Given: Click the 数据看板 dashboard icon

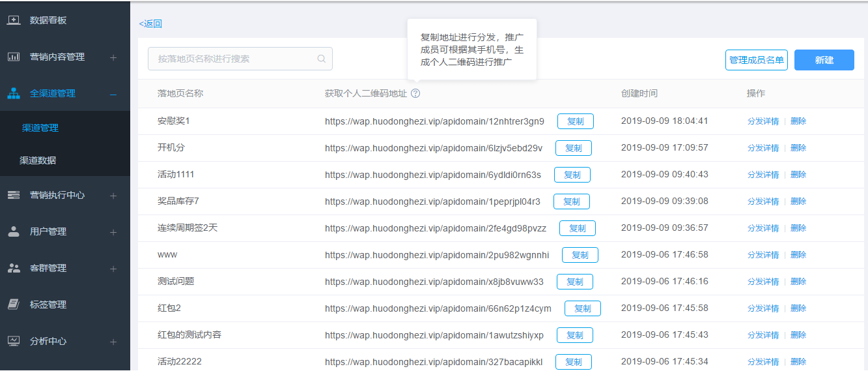Looking at the screenshot, I should (13, 20).
